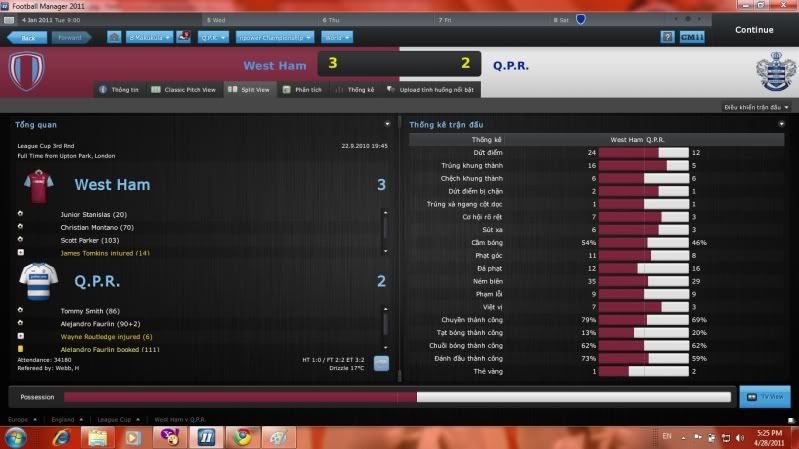Click the Football Manager taskbar icon
Screen dimensions: 799x449
click(206, 438)
